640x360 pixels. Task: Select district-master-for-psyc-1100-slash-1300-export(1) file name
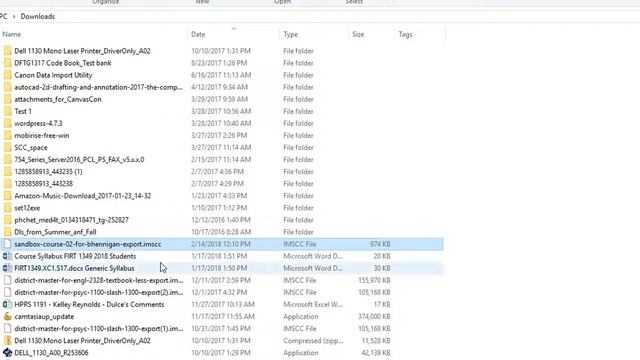[99, 329]
